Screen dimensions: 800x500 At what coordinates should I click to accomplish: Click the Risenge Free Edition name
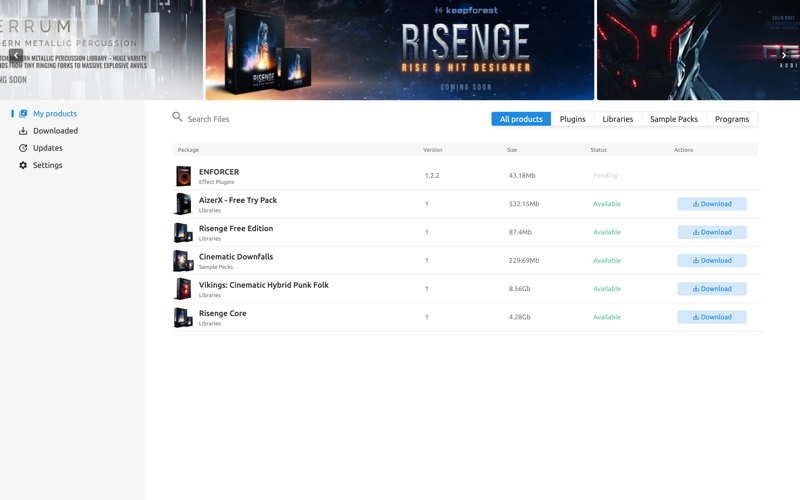[236, 229]
